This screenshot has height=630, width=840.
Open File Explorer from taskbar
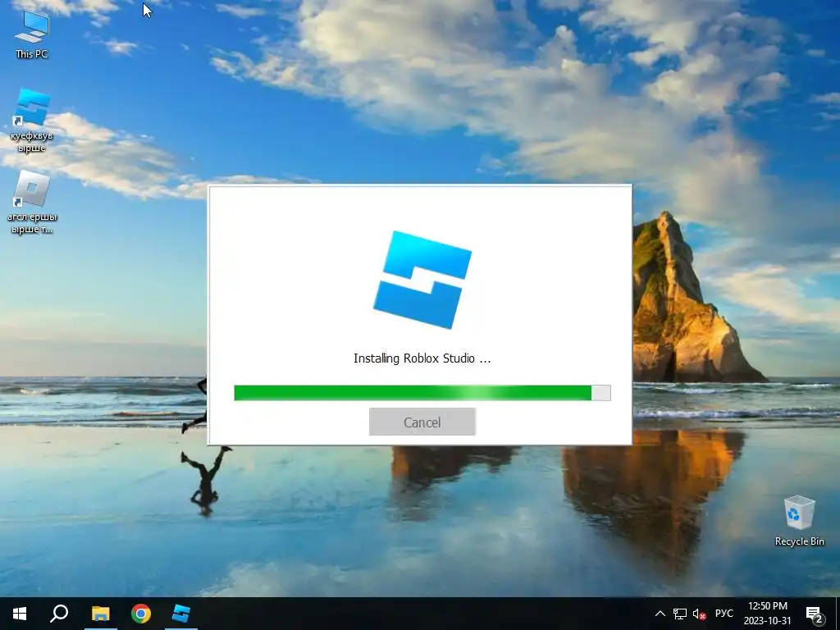coord(100,614)
